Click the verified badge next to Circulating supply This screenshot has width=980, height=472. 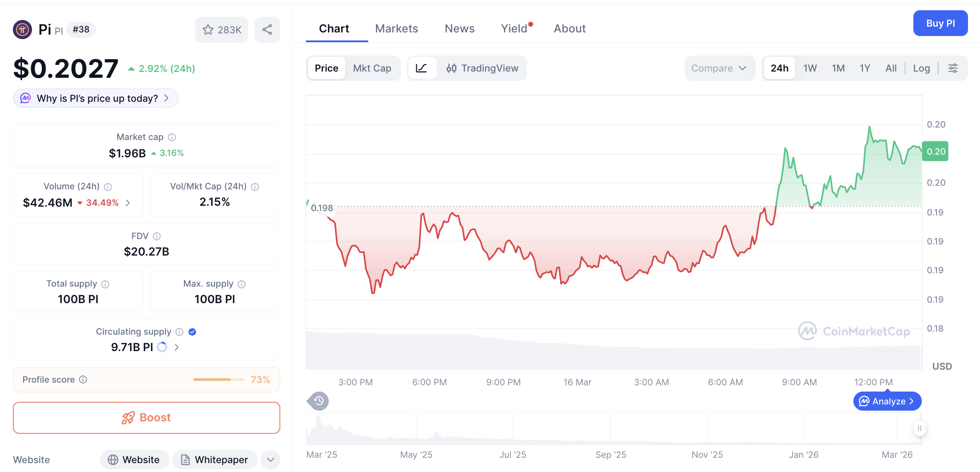[192, 332]
